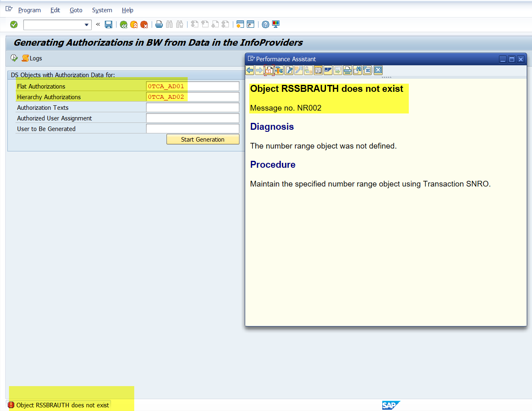Click the Find binoculars icon
Screen dimensions: 532x411
point(169,24)
